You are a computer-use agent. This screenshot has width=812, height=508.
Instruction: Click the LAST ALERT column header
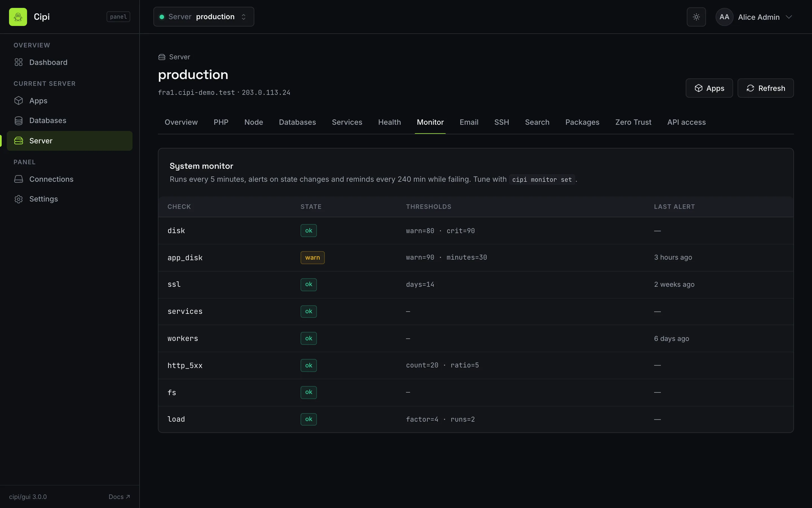[x=674, y=207]
